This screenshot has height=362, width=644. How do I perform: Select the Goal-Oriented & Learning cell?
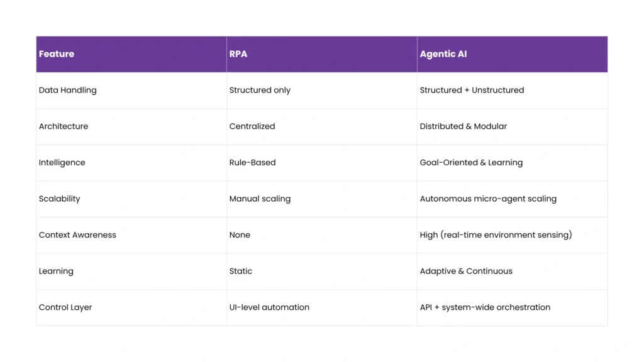click(x=471, y=163)
